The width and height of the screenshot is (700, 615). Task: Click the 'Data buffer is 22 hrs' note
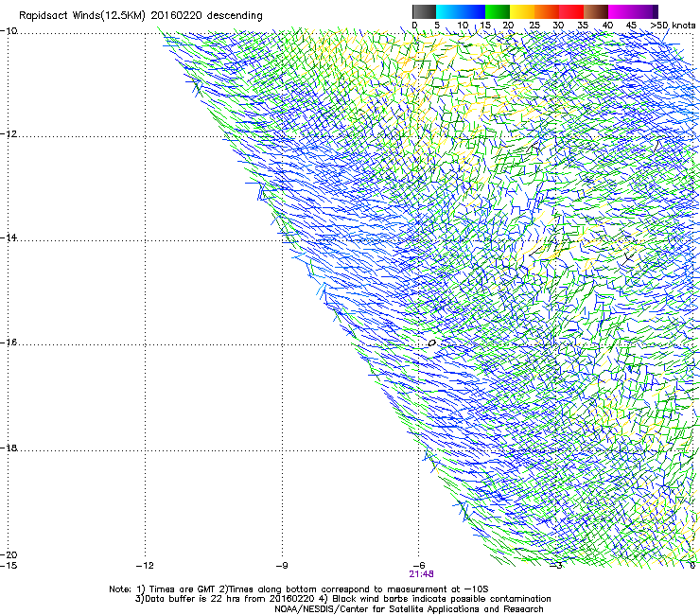click(342, 599)
